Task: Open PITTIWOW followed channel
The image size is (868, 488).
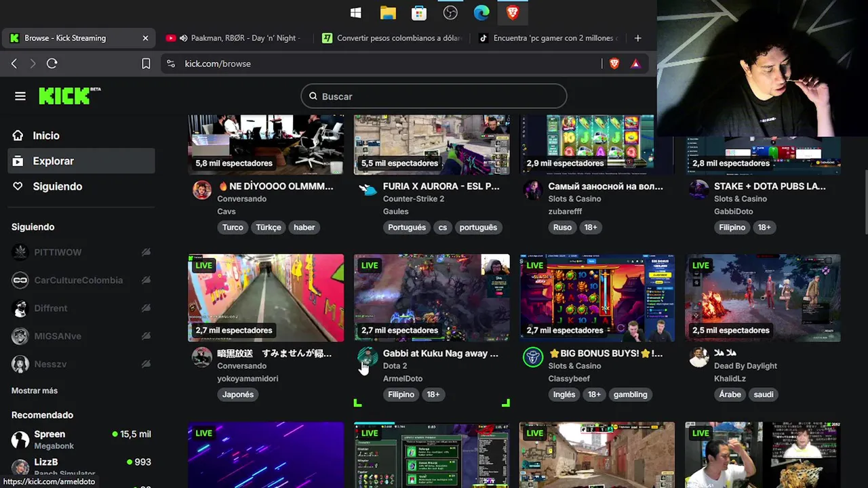Action: click(81, 252)
